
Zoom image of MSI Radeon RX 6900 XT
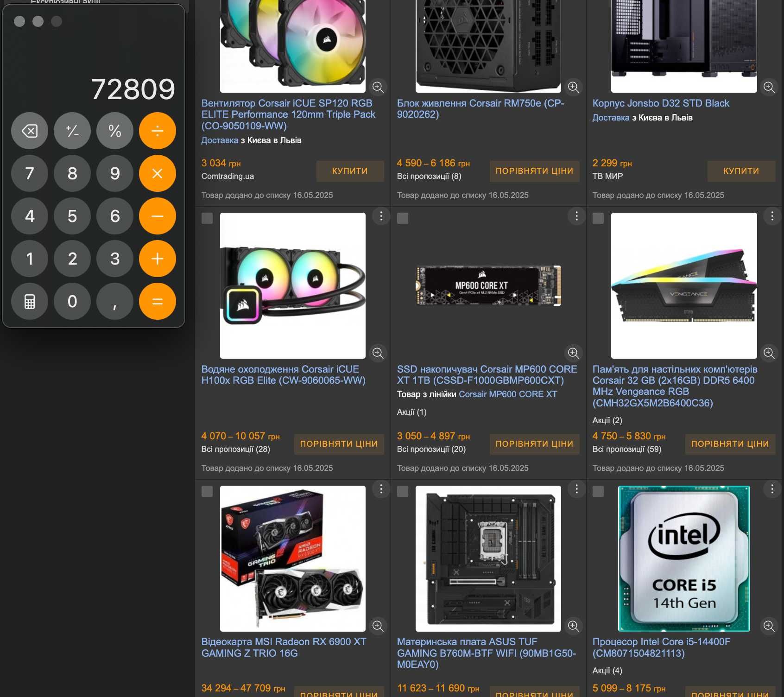click(378, 626)
